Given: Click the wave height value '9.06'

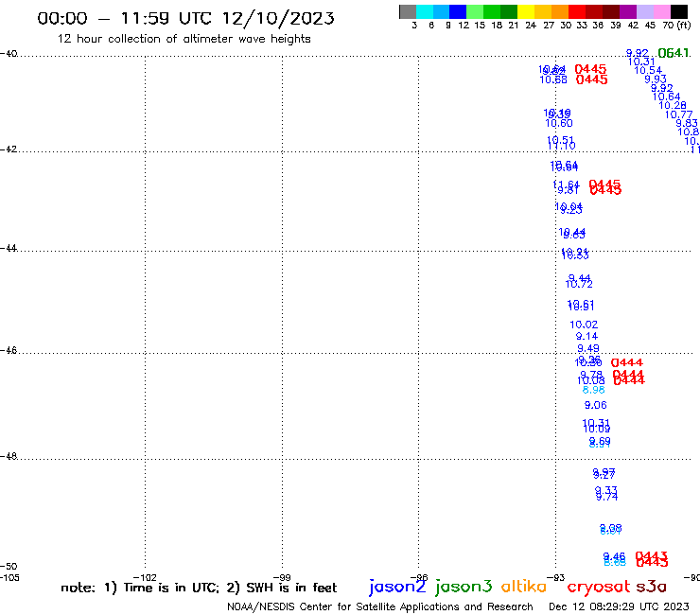Looking at the screenshot, I should (596, 405).
